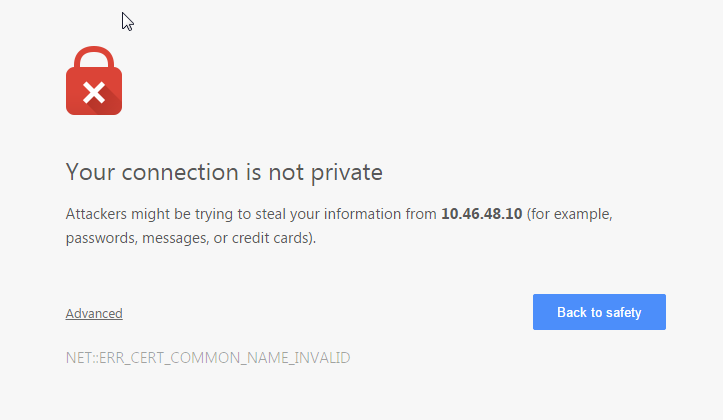Click the word "Your" in the heading
This screenshot has width=723, height=420.
[87, 172]
